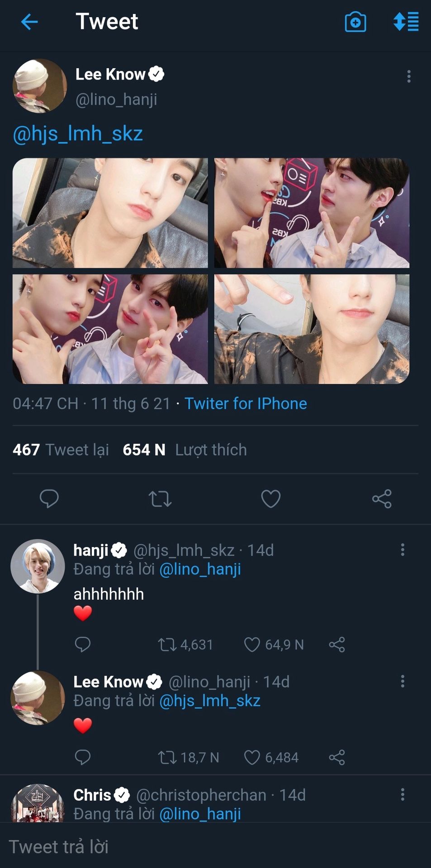Open the @hjs_lmh_skz mention in tweet text
431x868 pixels.
coord(78,134)
